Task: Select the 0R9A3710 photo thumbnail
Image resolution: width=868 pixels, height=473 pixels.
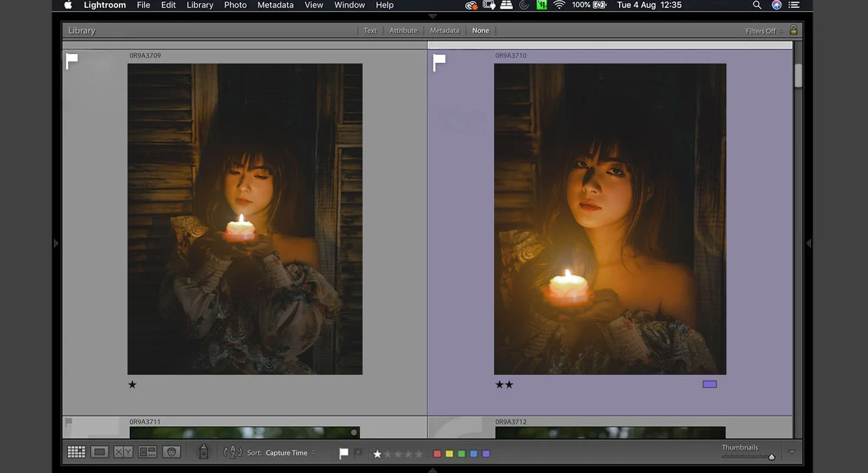Action: click(x=610, y=218)
